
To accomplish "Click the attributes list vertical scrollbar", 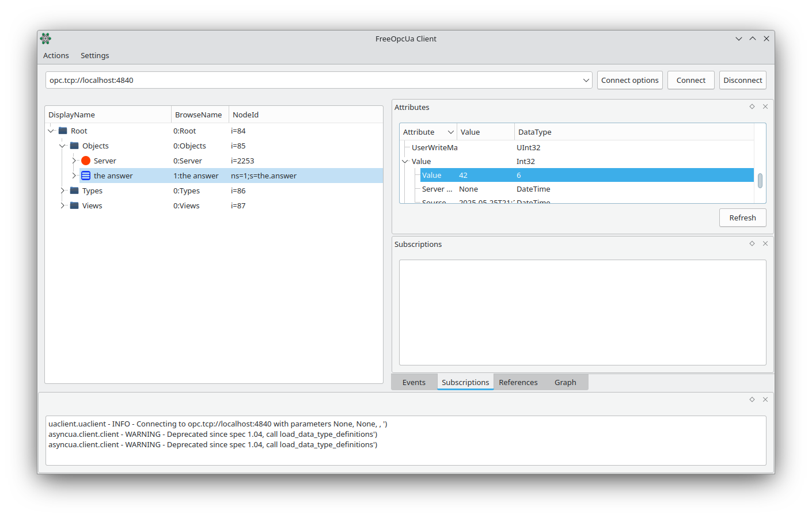I will (x=760, y=181).
